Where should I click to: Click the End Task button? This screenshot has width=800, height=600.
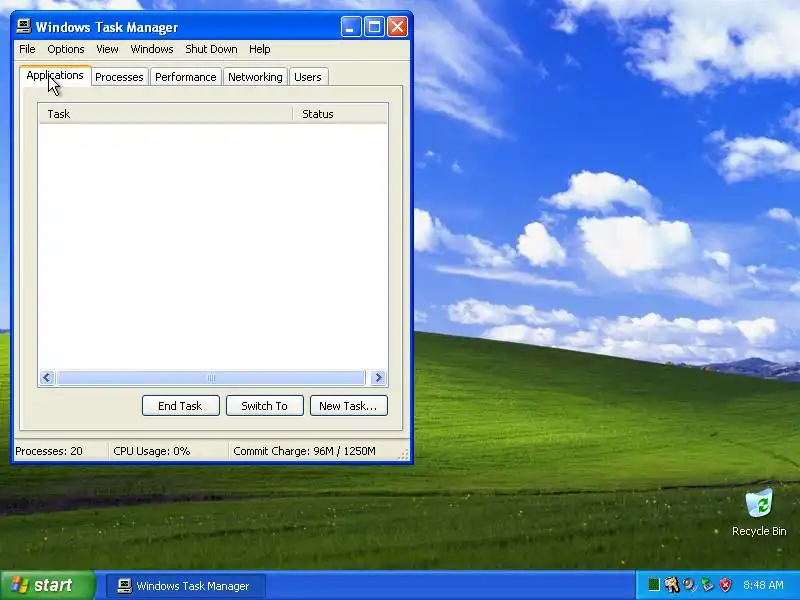click(x=181, y=406)
